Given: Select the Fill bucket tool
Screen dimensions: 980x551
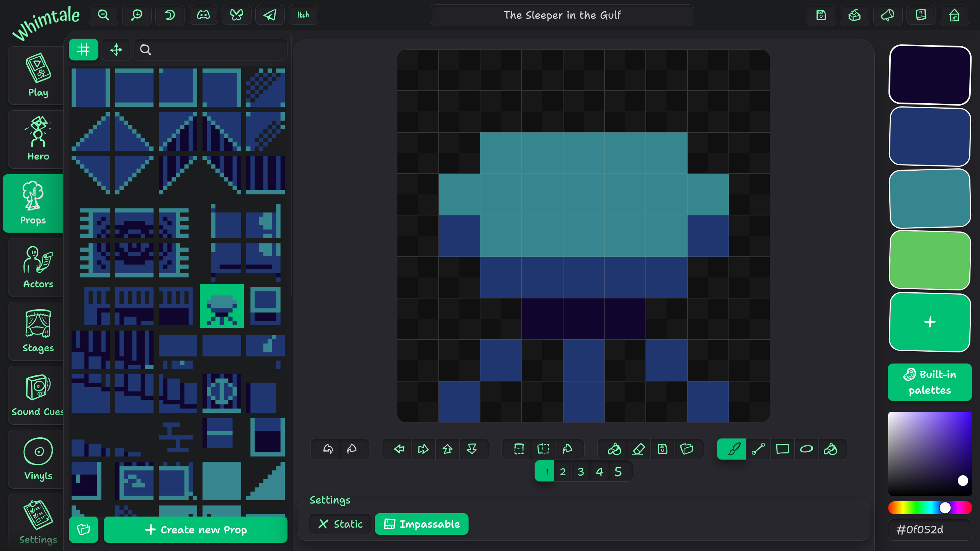Looking at the screenshot, I should [x=830, y=449].
